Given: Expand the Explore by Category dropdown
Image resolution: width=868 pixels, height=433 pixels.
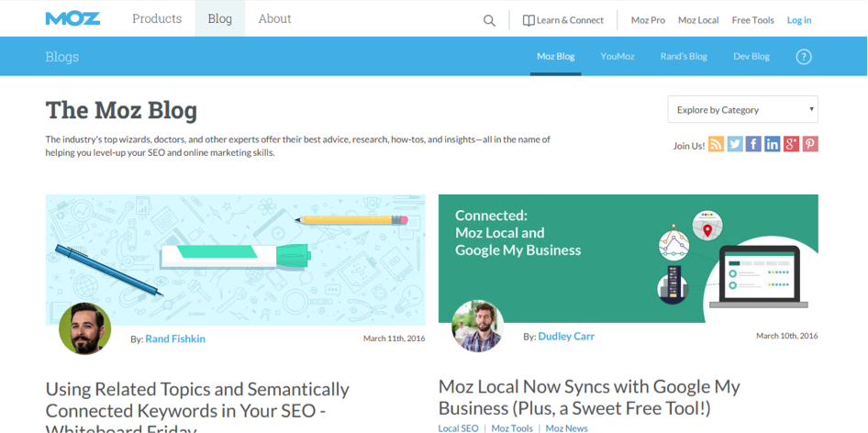Looking at the screenshot, I should [x=742, y=110].
